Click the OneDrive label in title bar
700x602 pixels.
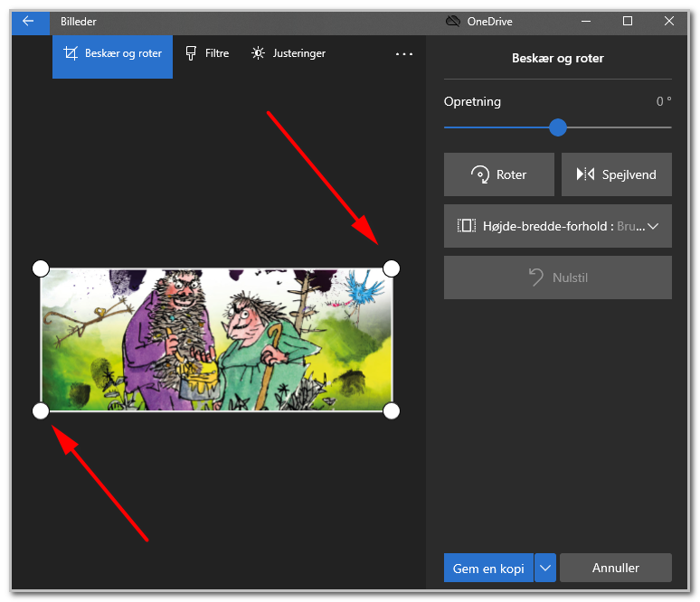pos(490,22)
